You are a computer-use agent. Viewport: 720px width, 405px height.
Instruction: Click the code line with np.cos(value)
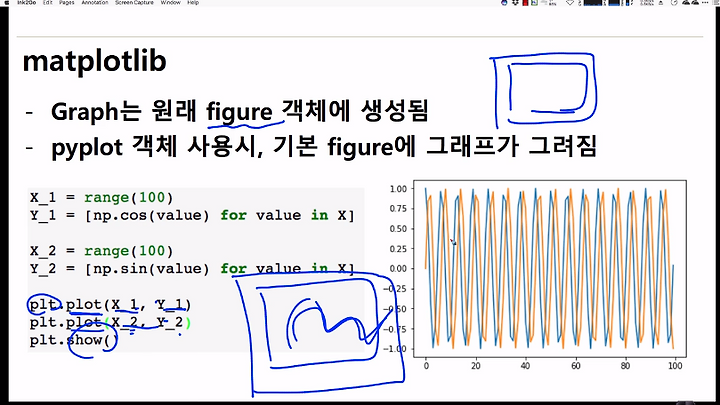click(x=192, y=215)
